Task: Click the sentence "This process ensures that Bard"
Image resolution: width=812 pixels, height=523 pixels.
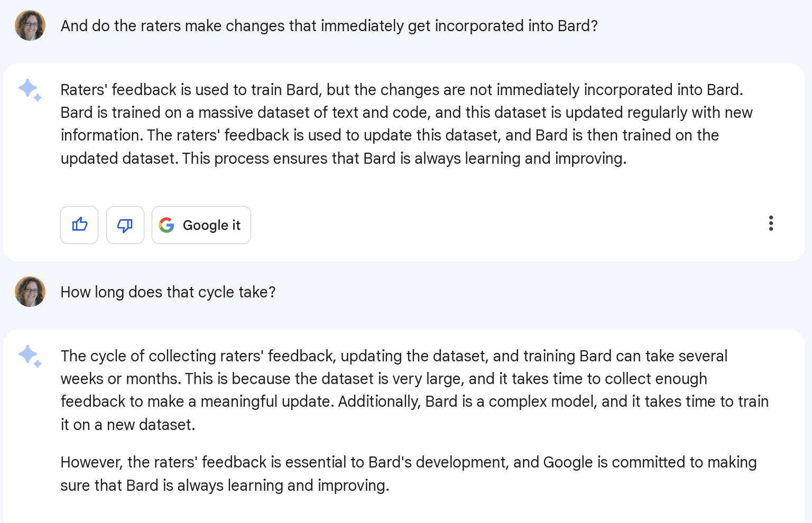Action: click(404, 158)
